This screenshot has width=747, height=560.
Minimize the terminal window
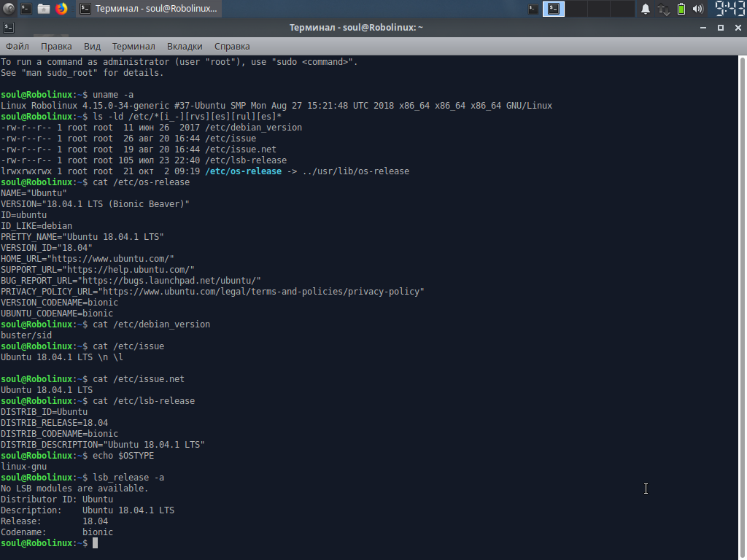click(x=703, y=28)
